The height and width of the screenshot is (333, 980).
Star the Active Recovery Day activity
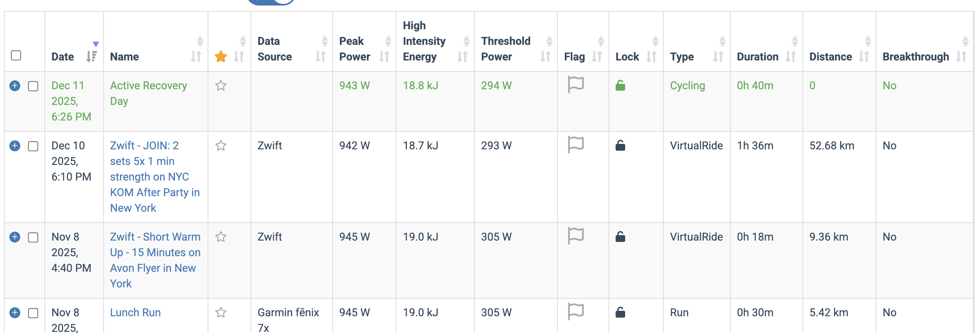point(221,85)
